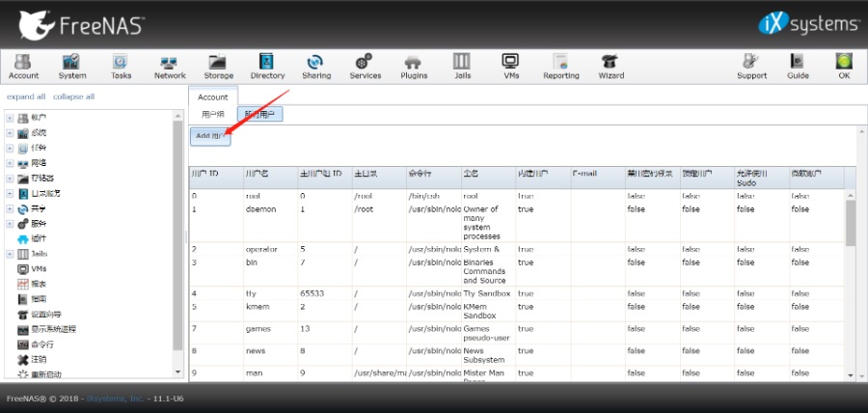Screen dimensions: 868x413
Task: Open the Support toolbar icon
Action: [x=751, y=67]
